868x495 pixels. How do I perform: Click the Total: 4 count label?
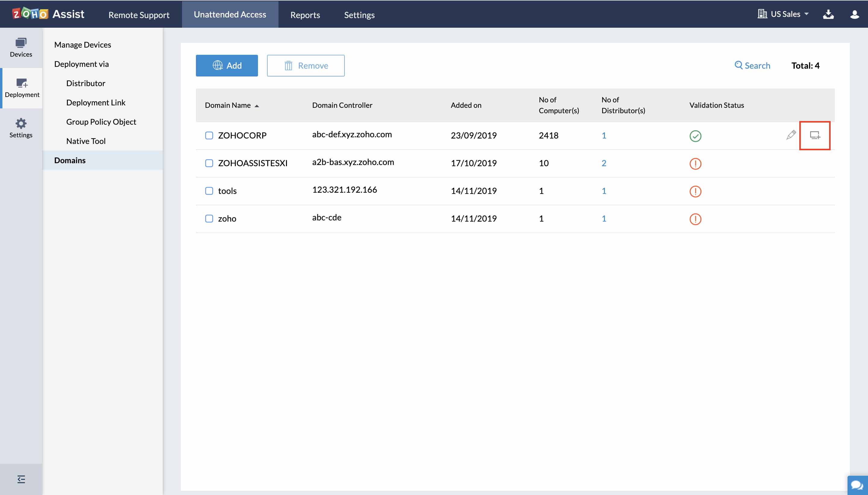(x=805, y=65)
